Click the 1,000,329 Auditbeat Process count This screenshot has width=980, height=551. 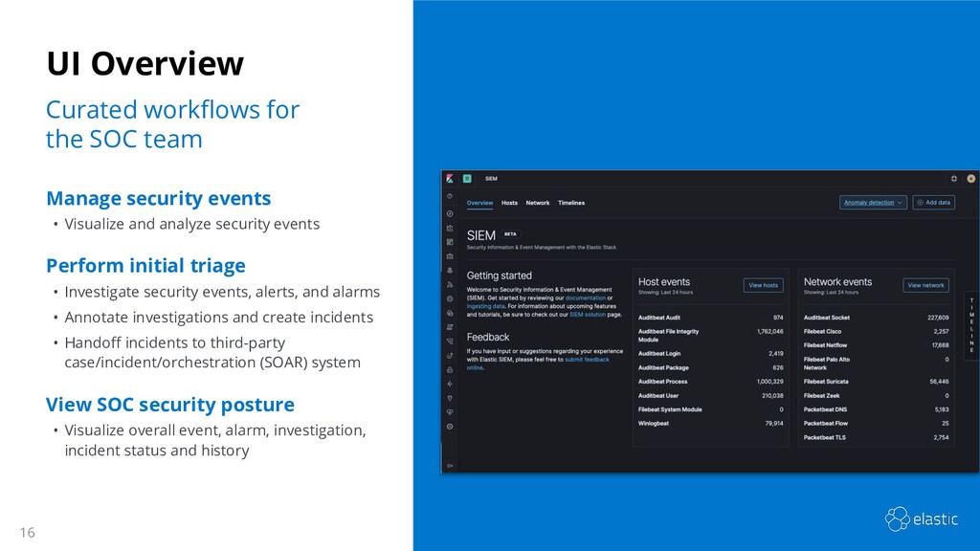tap(770, 382)
